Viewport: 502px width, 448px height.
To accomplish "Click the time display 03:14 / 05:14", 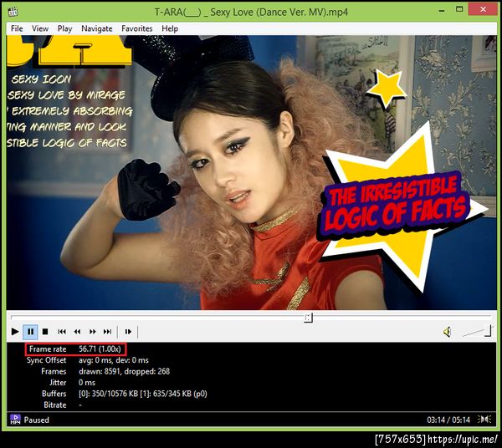I will point(448,420).
